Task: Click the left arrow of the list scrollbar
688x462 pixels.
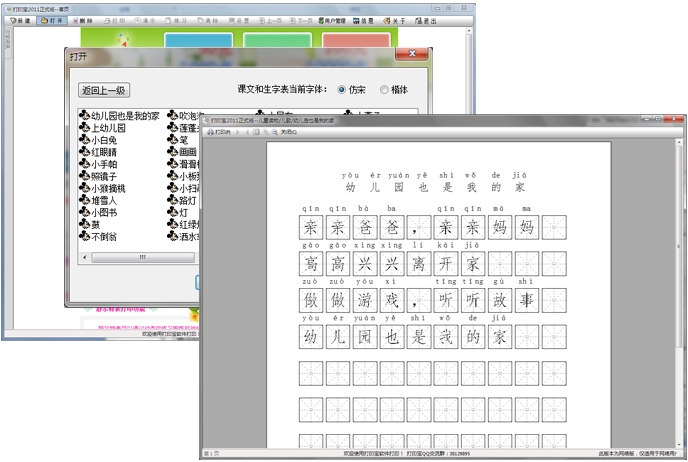Action: pyautogui.click(x=85, y=257)
